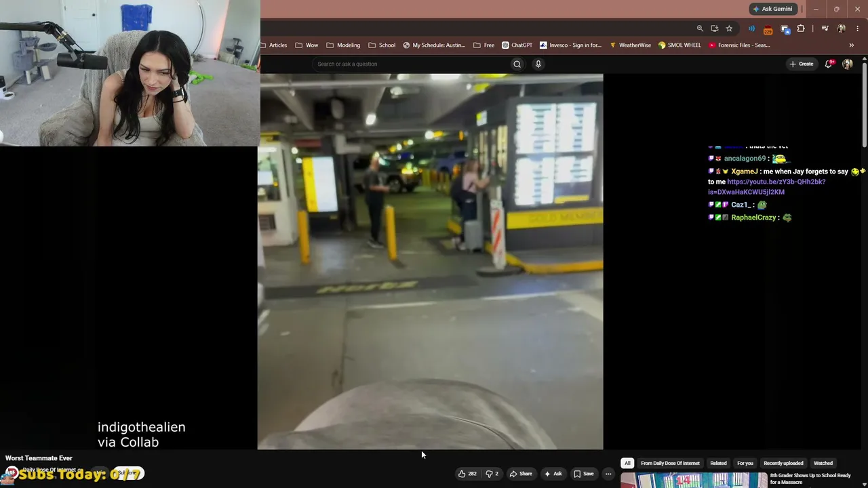Viewport: 868px width, 488px height.
Task: Open '8th Grader Shows Up to School' title
Action: [810, 479]
